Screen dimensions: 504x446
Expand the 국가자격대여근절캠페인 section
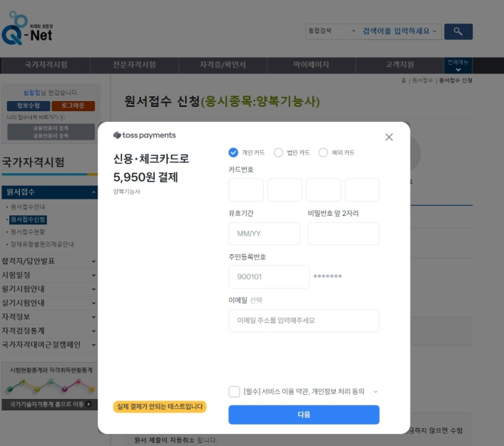pyautogui.click(x=49, y=345)
